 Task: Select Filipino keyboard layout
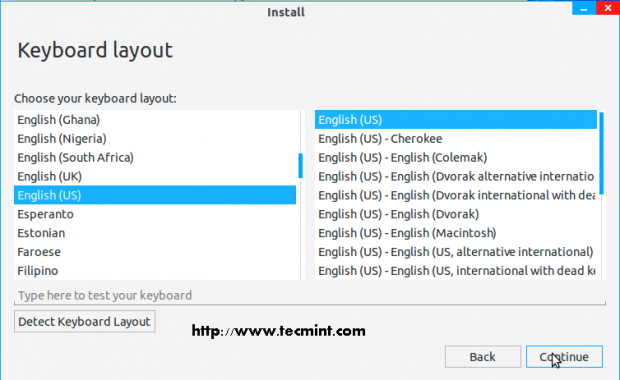coord(155,271)
